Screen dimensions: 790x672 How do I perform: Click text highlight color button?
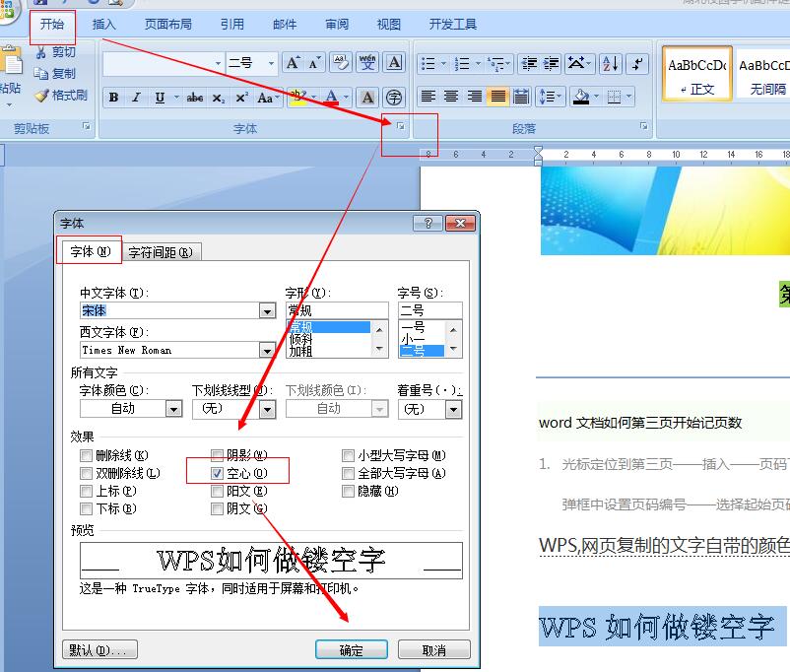click(x=297, y=98)
